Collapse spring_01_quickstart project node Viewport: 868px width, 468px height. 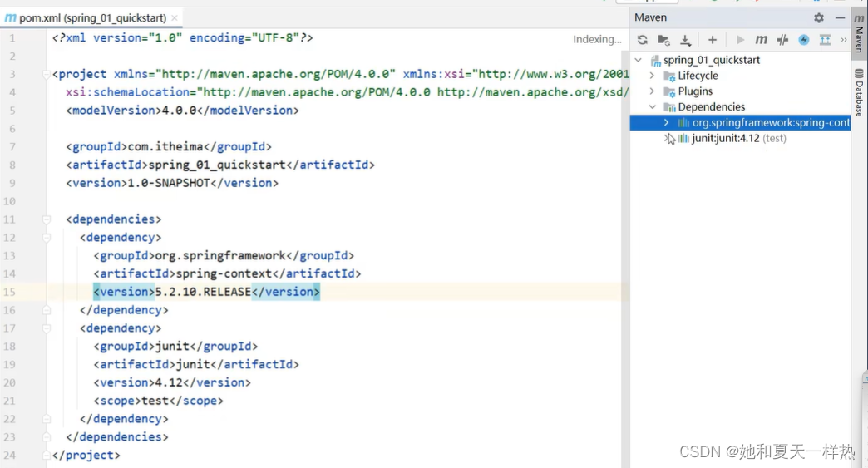click(x=639, y=60)
